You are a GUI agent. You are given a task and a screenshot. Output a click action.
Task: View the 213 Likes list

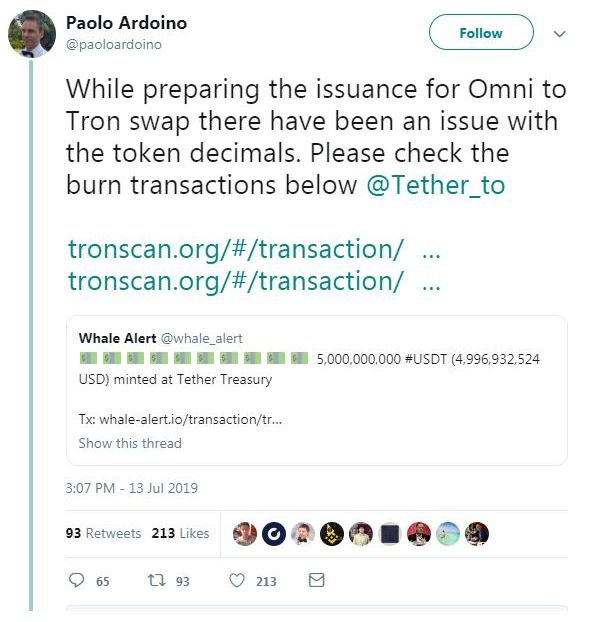180,533
